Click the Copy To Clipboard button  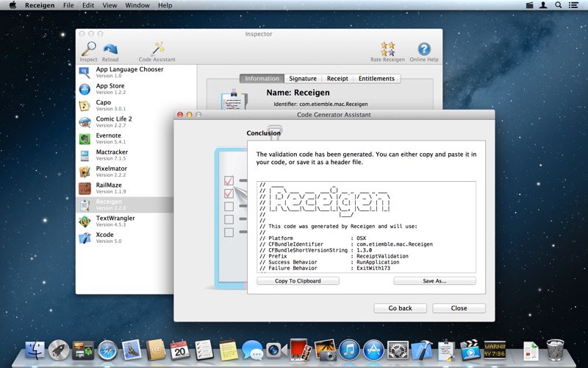pos(298,281)
